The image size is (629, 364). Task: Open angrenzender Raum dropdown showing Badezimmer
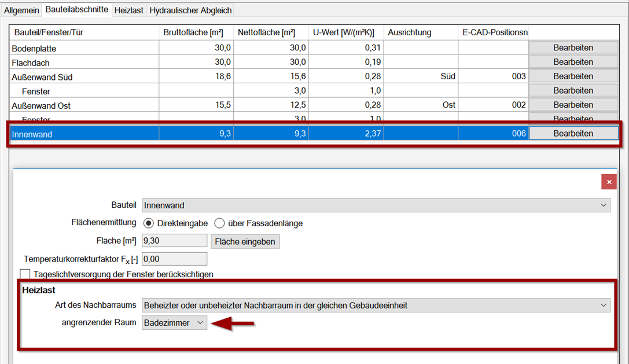tap(174, 323)
